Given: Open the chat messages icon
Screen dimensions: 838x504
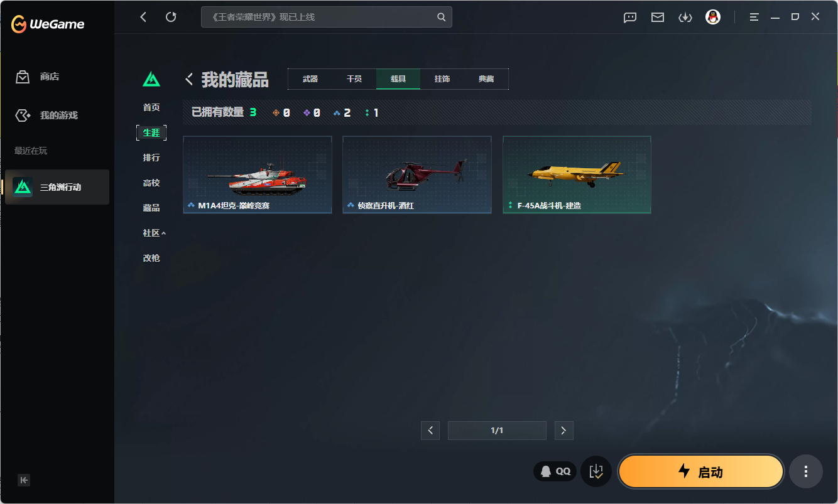Looking at the screenshot, I should coord(630,18).
